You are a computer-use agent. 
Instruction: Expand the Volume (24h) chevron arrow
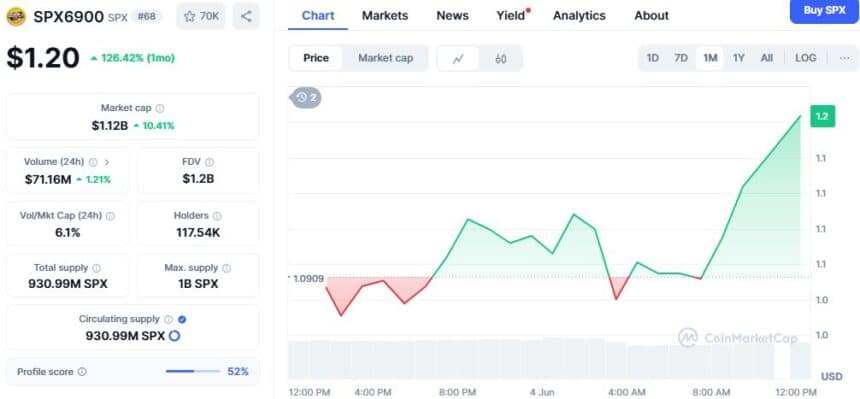[x=107, y=162]
